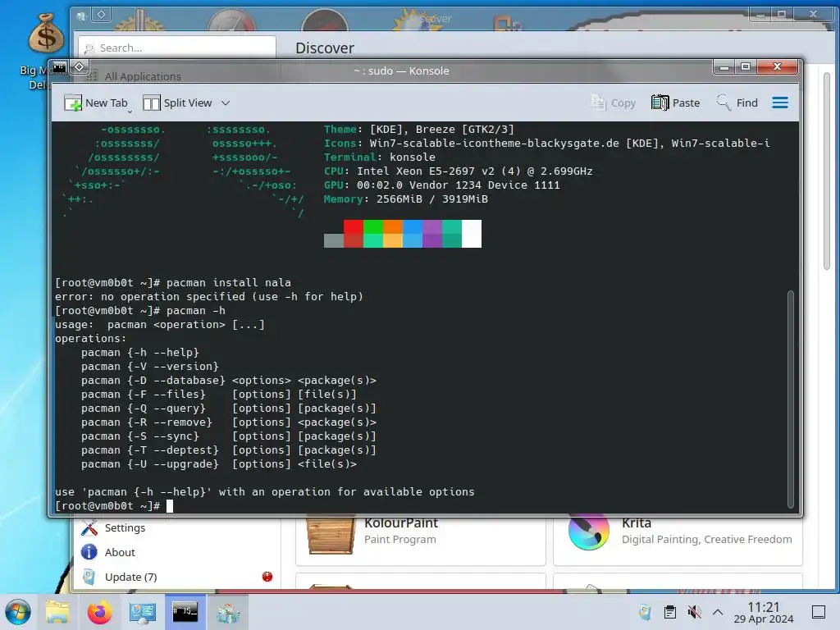This screenshot has width=840, height=630.
Task: Minimize the Konsole window
Action: pos(724,67)
